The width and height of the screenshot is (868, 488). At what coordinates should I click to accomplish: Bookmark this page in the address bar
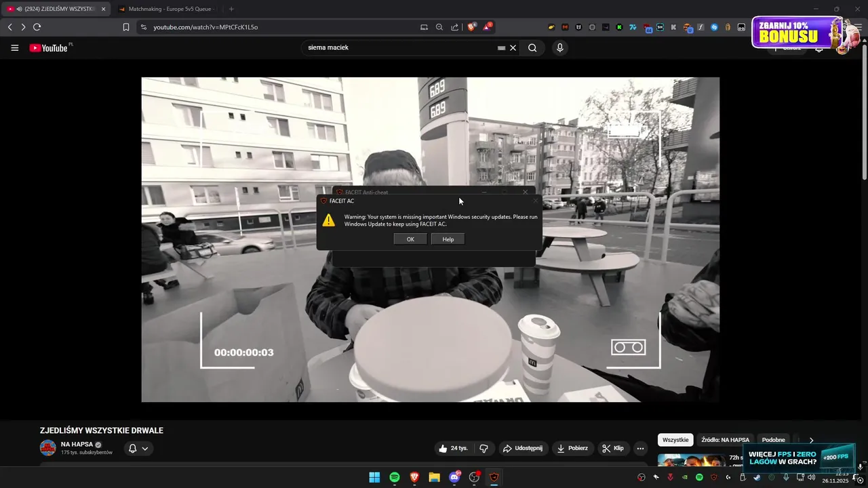(x=126, y=27)
